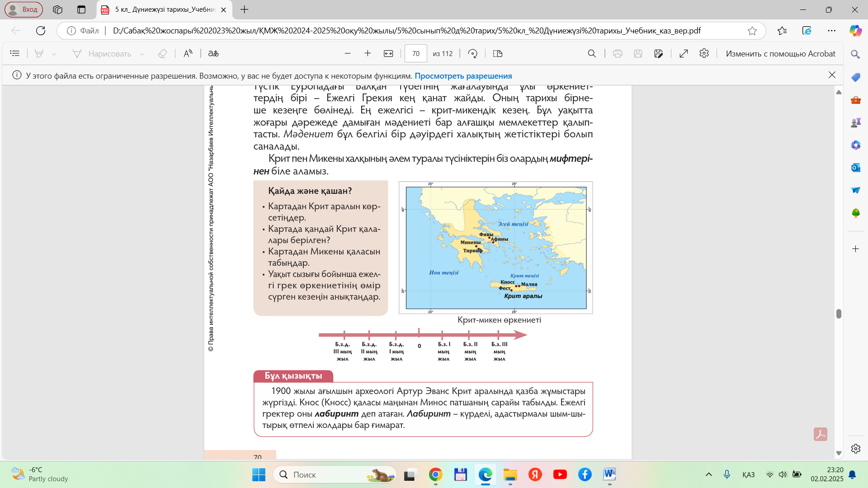Open the table of contents panel icon

[15, 53]
